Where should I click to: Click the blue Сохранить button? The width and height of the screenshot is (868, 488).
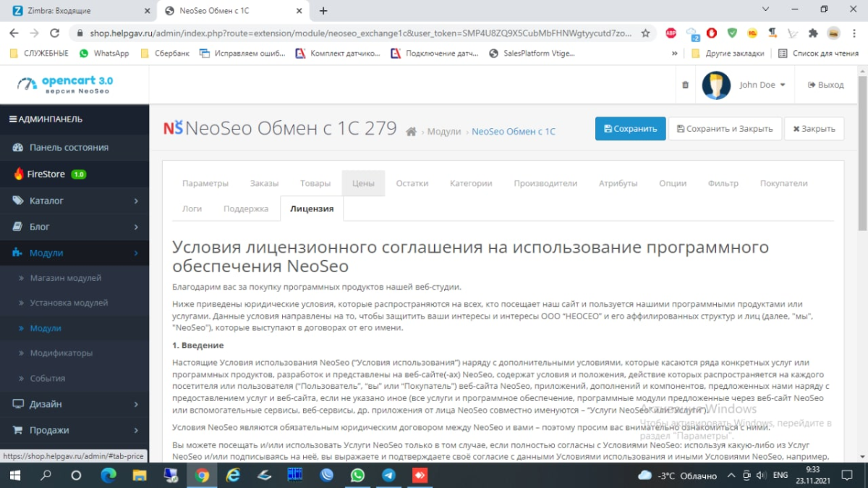pyautogui.click(x=631, y=129)
